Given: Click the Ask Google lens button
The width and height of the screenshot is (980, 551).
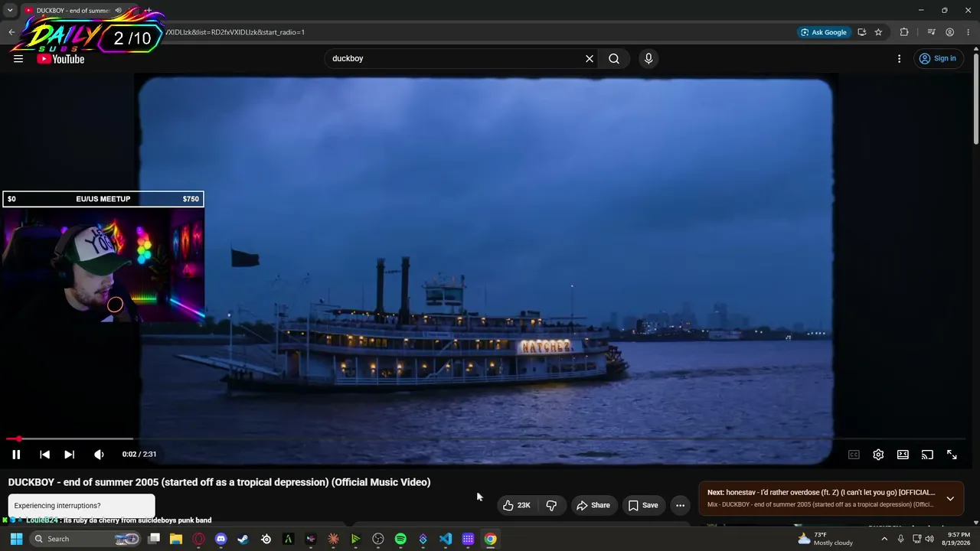Looking at the screenshot, I should [823, 32].
